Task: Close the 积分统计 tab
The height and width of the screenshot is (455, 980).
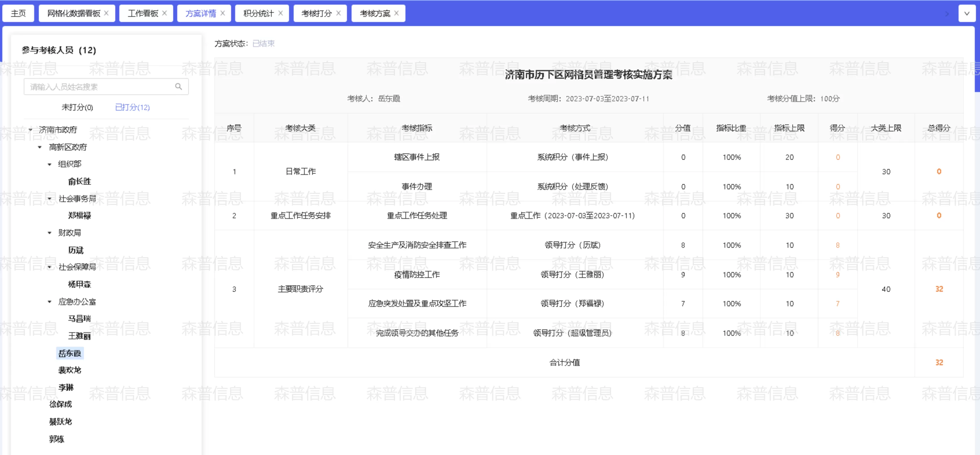Action: pyautogui.click(x=280, y=13)
